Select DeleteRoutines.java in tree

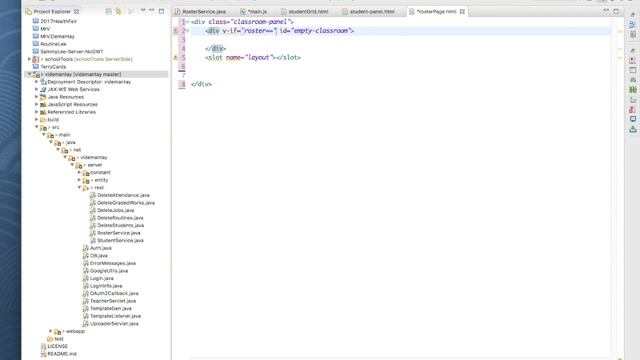click(120, 218)
